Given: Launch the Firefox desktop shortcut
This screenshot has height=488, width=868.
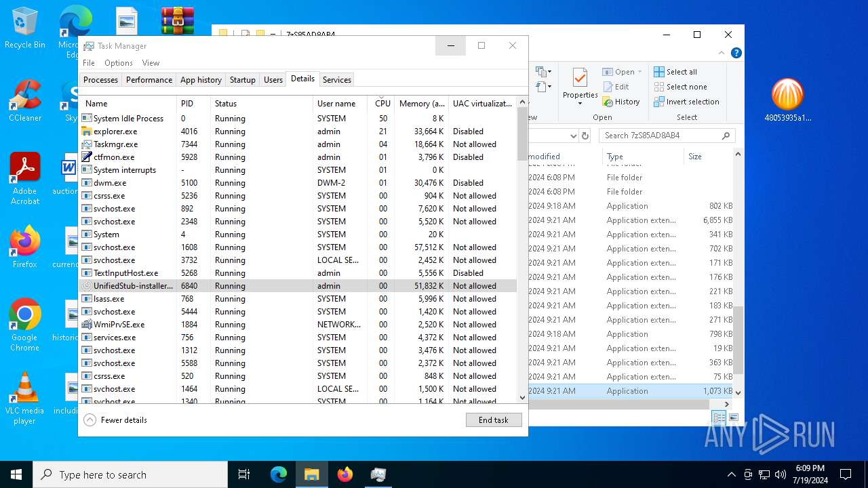Looking at the screenshot, I should pos(24,247).
